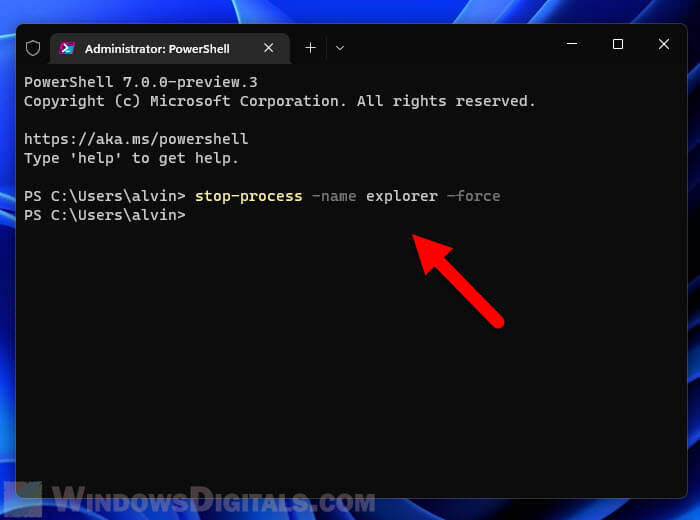Click the https://aka.ms/powershell link text
The width and height of the screenshot is (700, 520).
[x=136, y=139]
